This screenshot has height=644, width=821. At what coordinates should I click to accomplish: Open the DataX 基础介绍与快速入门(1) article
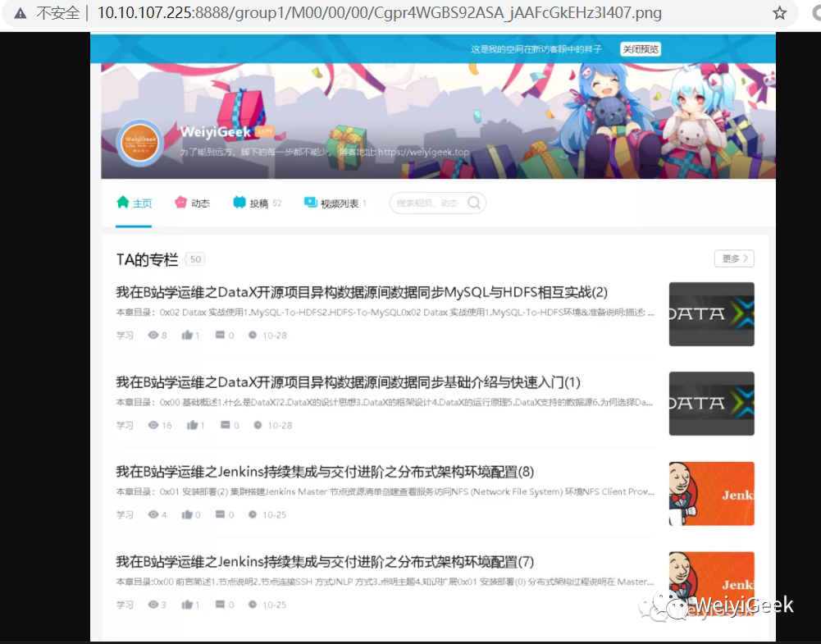[x=349, y=382]
